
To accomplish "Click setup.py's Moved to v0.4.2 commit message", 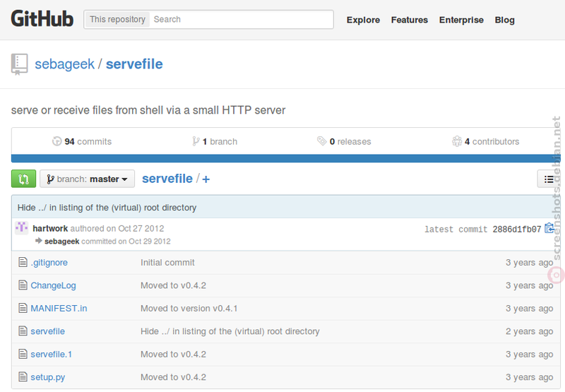I will click(173, 377).
